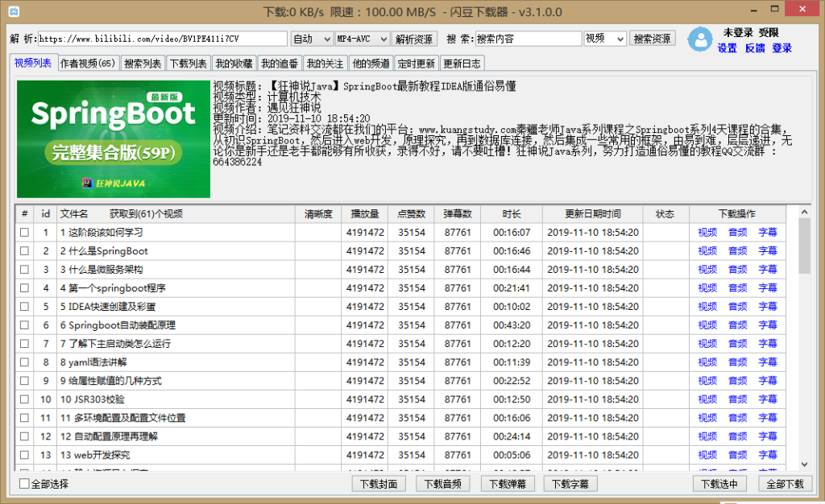Open the 视频 search type dropdown
Viewport: 825px width, 504px height.
click(x=605, y=38)
